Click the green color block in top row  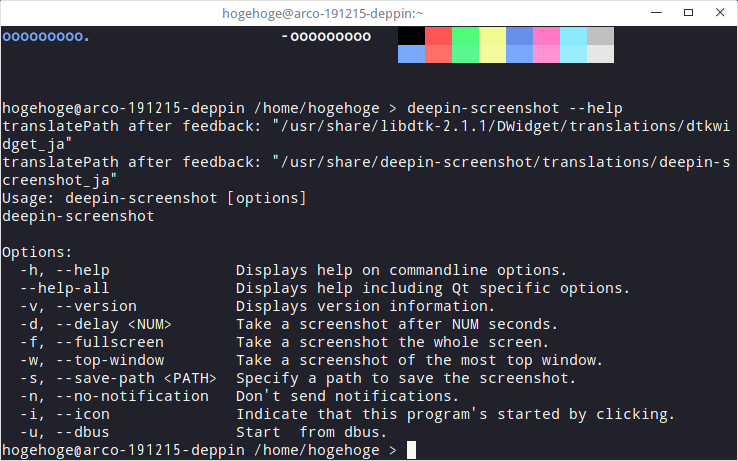465,36
